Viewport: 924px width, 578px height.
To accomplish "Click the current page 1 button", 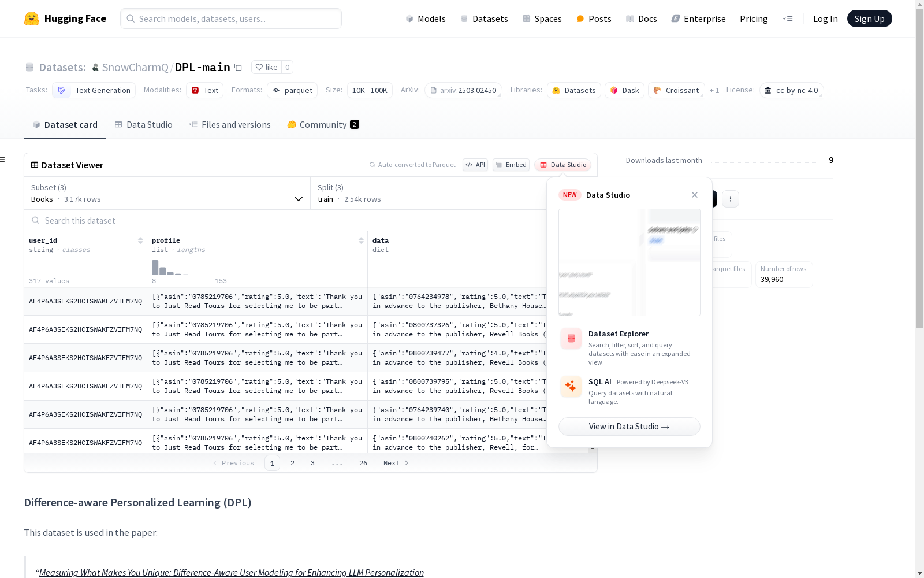I will point(273,463).
